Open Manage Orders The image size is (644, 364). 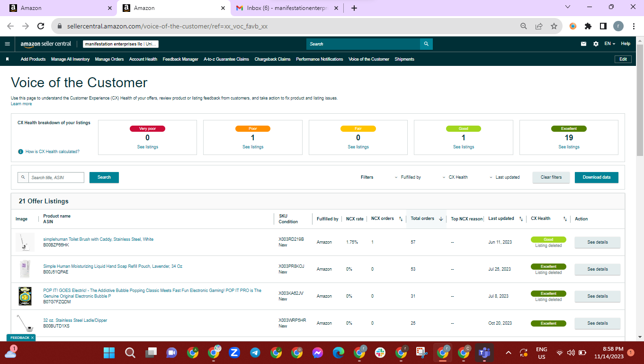point(109,59)
